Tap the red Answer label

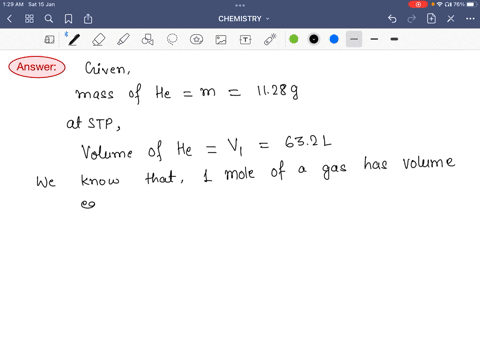pyautogui.click(x=37, y=67)
